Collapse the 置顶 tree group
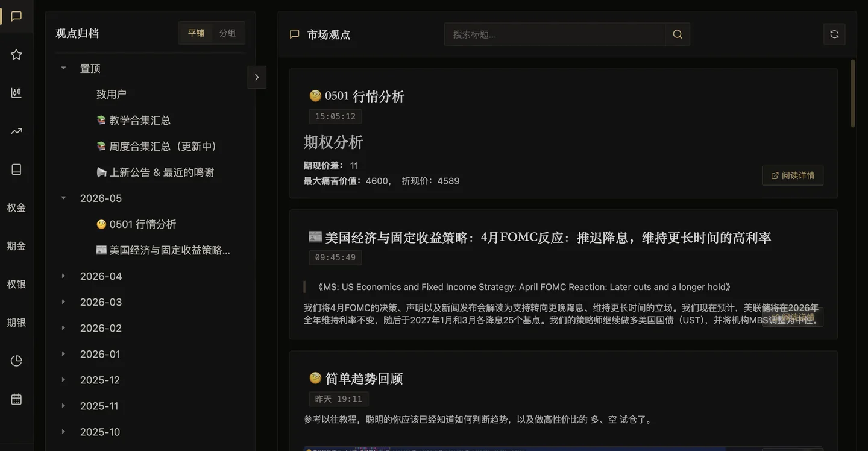The height and width of the screenshot is (451, 868). (63, 68)
